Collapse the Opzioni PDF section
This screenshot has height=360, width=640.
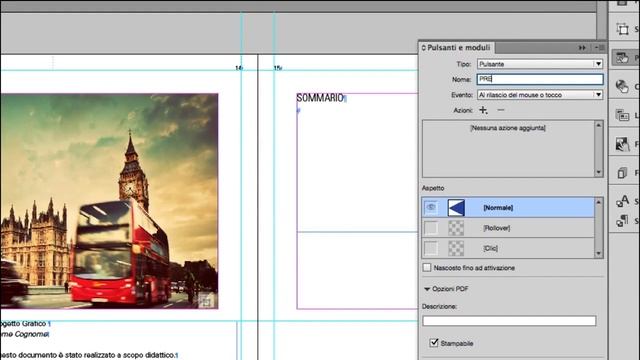(427, 289)
